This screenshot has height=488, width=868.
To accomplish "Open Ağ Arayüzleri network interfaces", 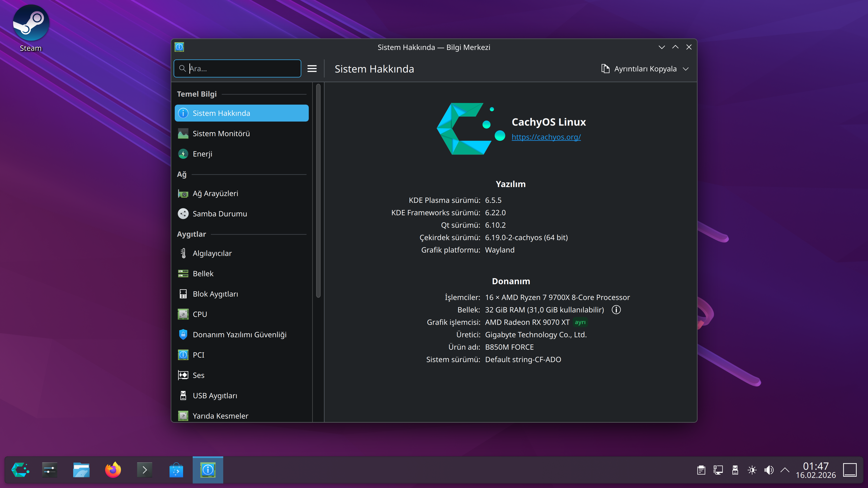I will [x=242, y=193].
